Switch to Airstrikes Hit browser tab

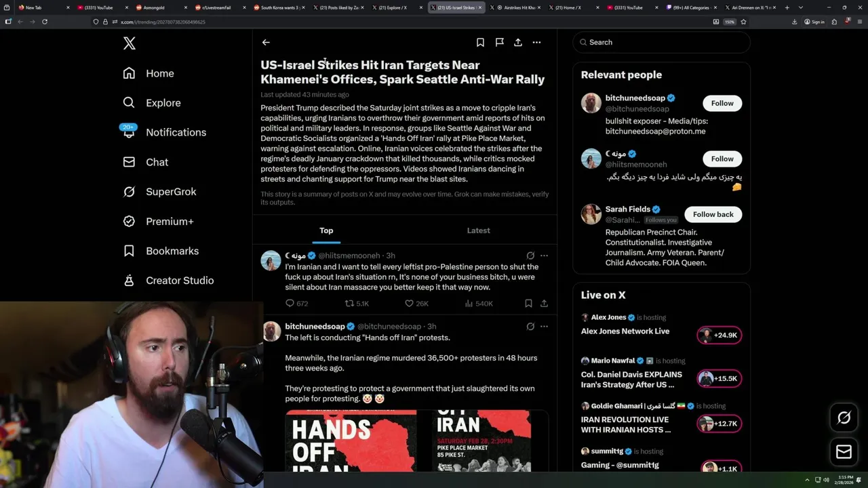tap(515, 7)
